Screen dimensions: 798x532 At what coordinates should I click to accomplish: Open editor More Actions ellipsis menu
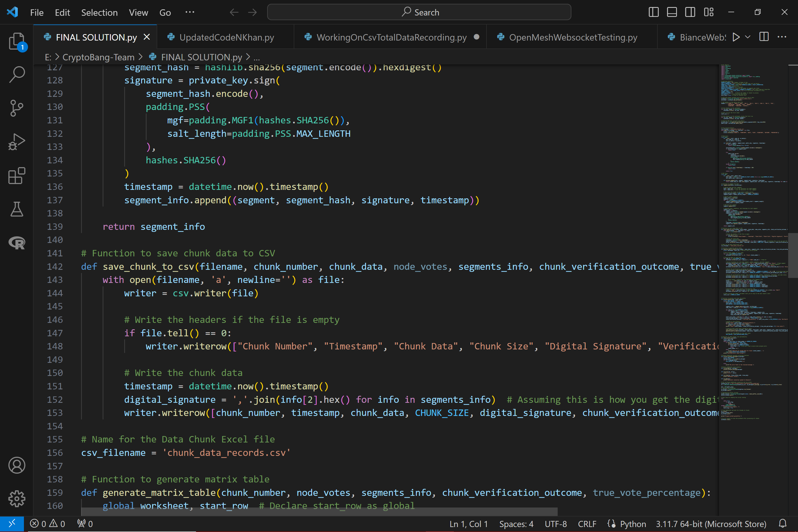coord(782,37)
